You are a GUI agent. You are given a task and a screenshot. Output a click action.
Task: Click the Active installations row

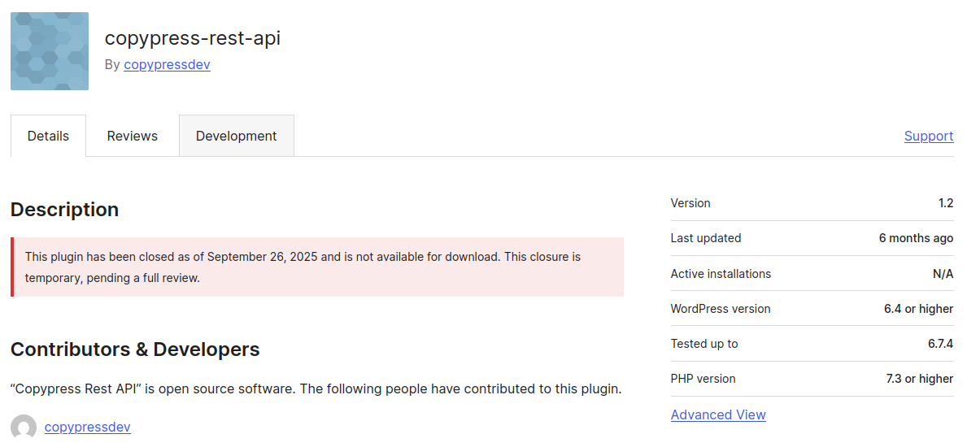point(812,274)
